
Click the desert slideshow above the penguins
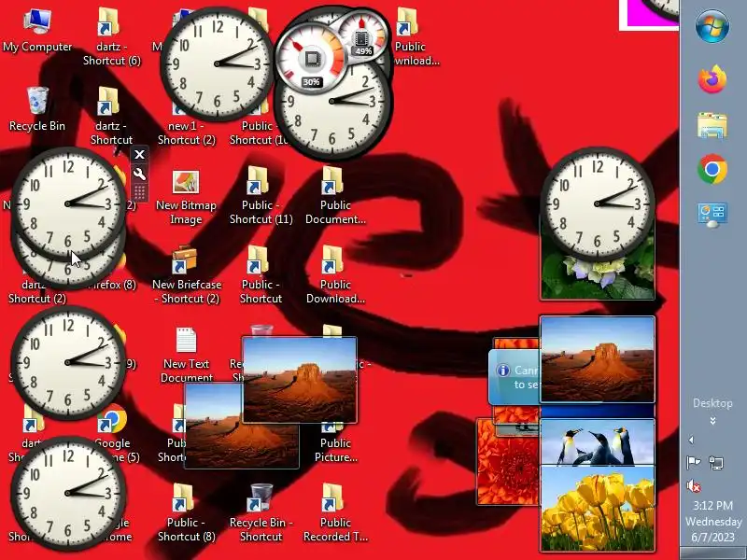click(598, 359)
